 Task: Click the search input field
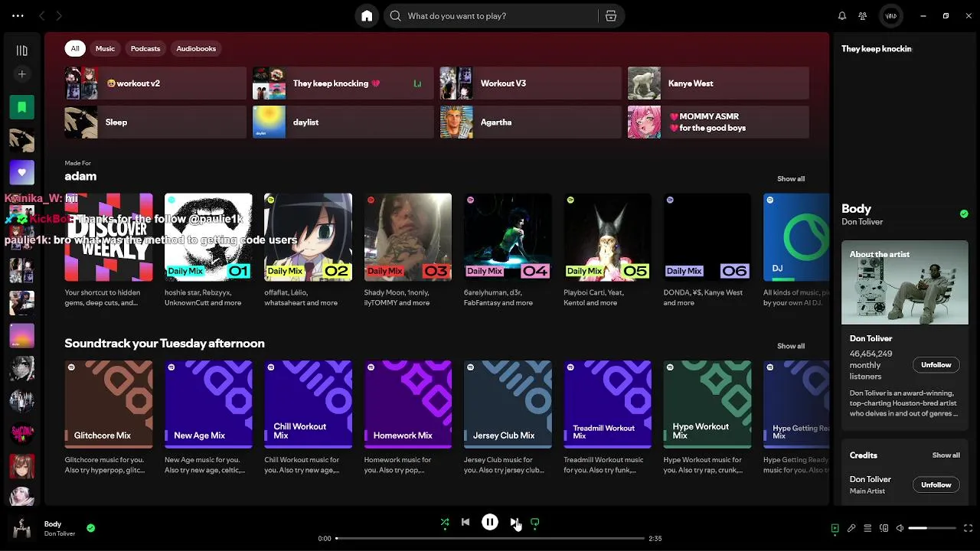[x=491, y=15]
